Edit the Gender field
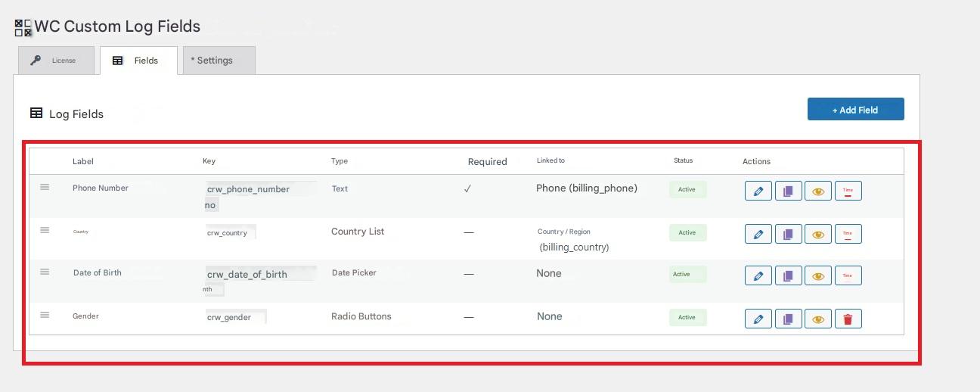Viewport: 980px width, 392px height. [x=758, y=319]
